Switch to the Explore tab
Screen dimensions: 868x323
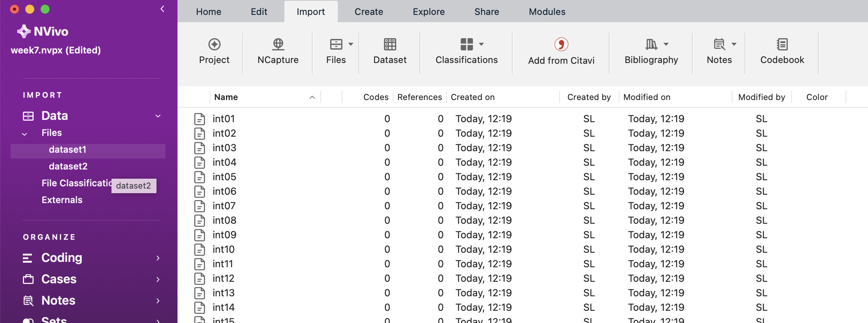(429, 12)
